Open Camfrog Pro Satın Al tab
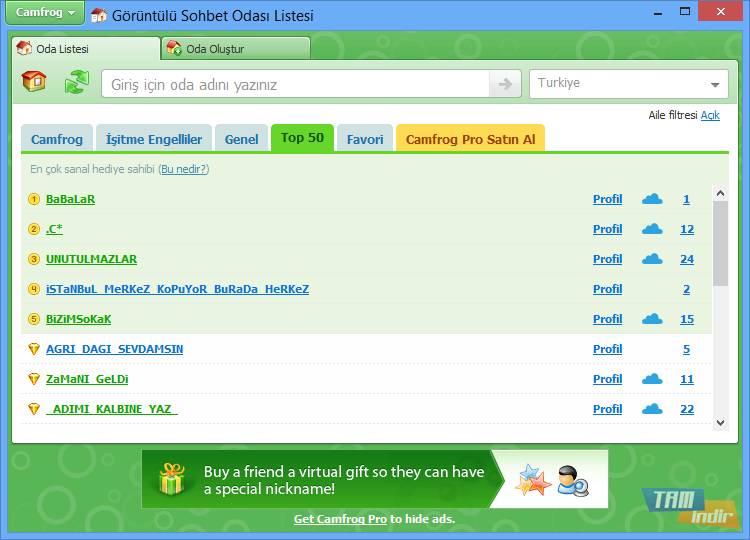The height and width of the screenshot is (540, 750). [470, 139]
